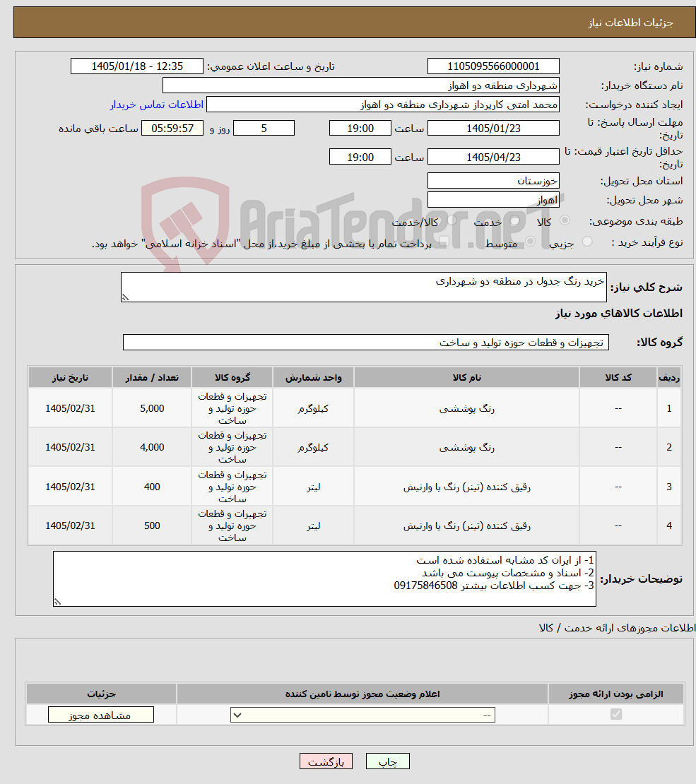This screenshot has width=696, height=784.
Task: Click the buyer organization name field
Action: [361, 85]
